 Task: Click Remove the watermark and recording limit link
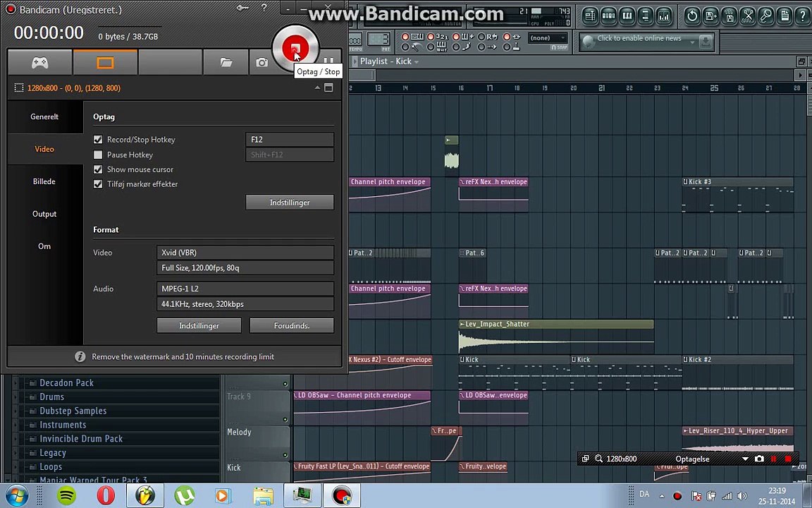[183, 356]
